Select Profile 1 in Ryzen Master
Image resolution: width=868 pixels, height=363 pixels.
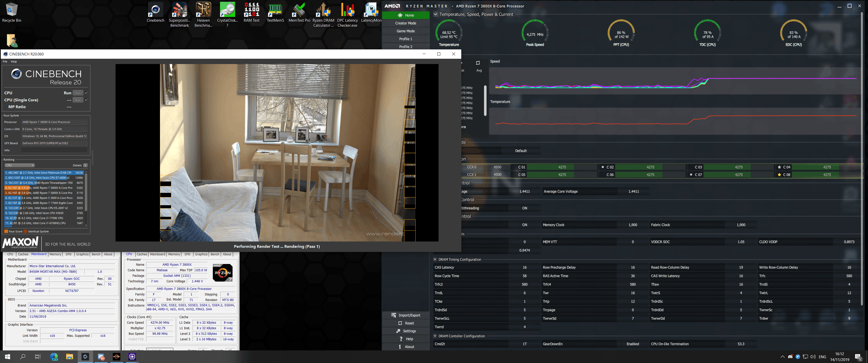[x=405, y=39]
